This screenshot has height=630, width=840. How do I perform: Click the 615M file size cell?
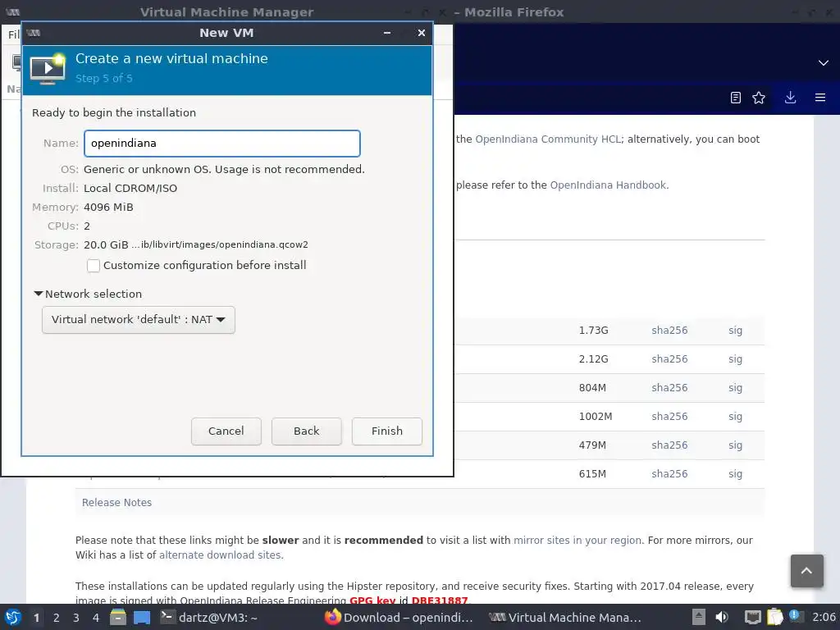click(592, 474)
